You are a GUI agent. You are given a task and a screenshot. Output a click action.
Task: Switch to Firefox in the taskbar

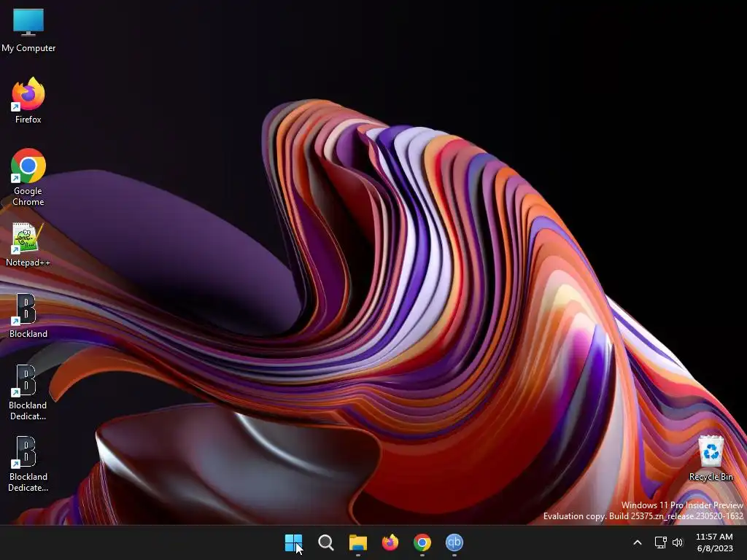point(390,542)
